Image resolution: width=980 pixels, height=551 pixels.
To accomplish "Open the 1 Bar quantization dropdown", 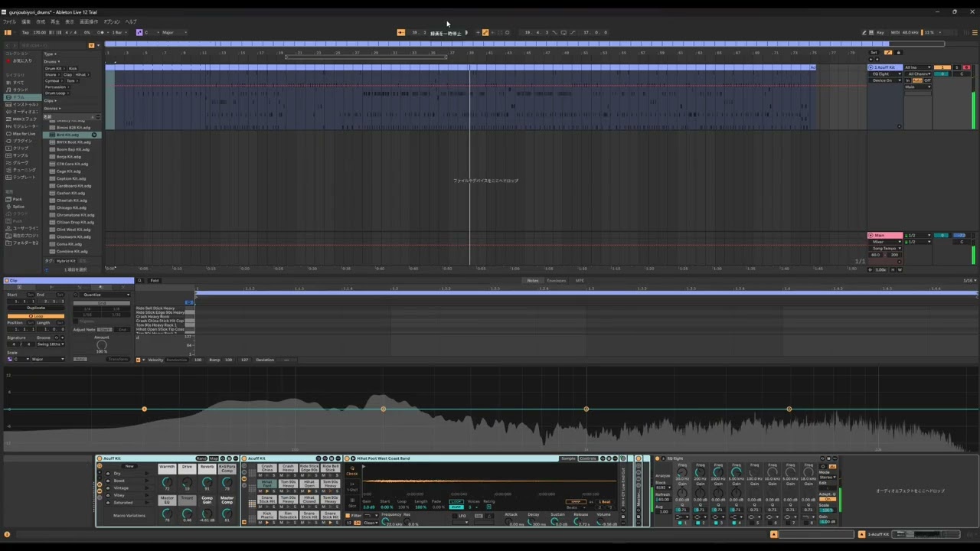I will [x=119, y=32].
